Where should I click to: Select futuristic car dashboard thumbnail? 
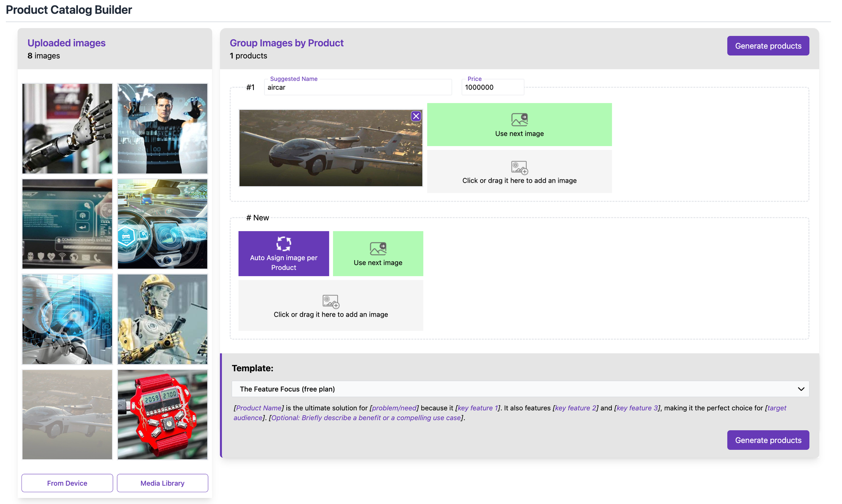[x=163, y=224]
